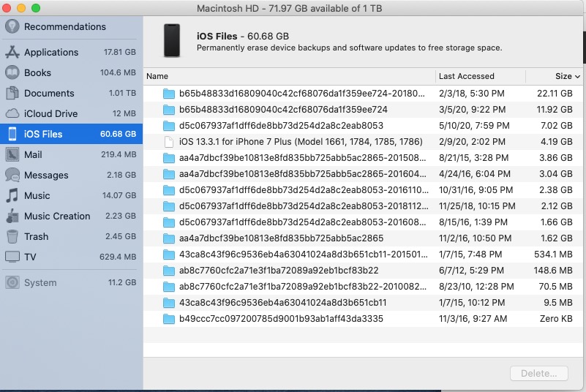Click System size 11.2 GB
The width and height of the screenshot is (586, 392).
click(122, 282)
